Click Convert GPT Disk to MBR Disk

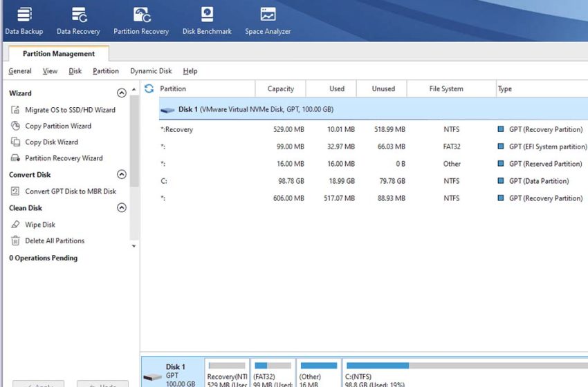[x=71, y=191]
